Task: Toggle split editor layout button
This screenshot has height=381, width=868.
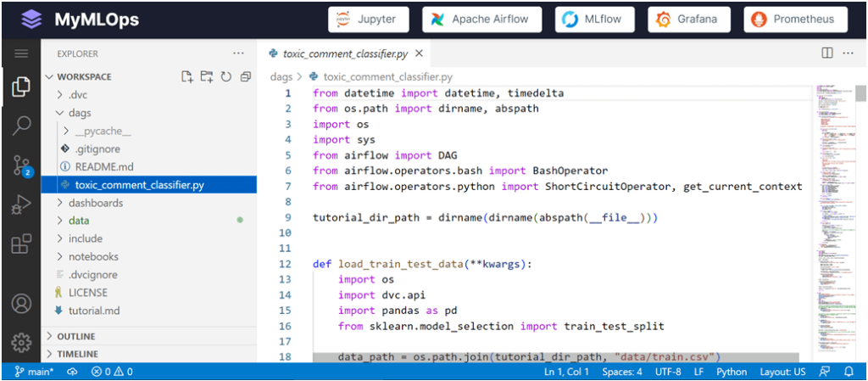Action: coord(827,53)
